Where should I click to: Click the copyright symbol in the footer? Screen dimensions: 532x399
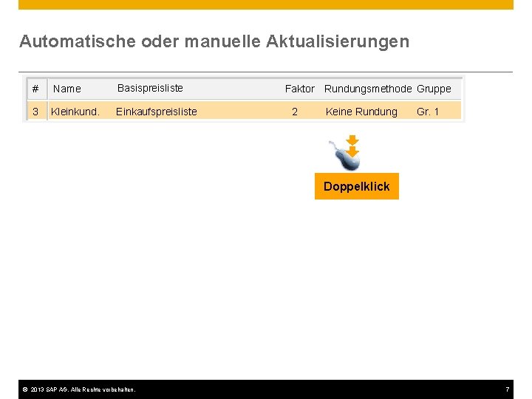point(25,389)
